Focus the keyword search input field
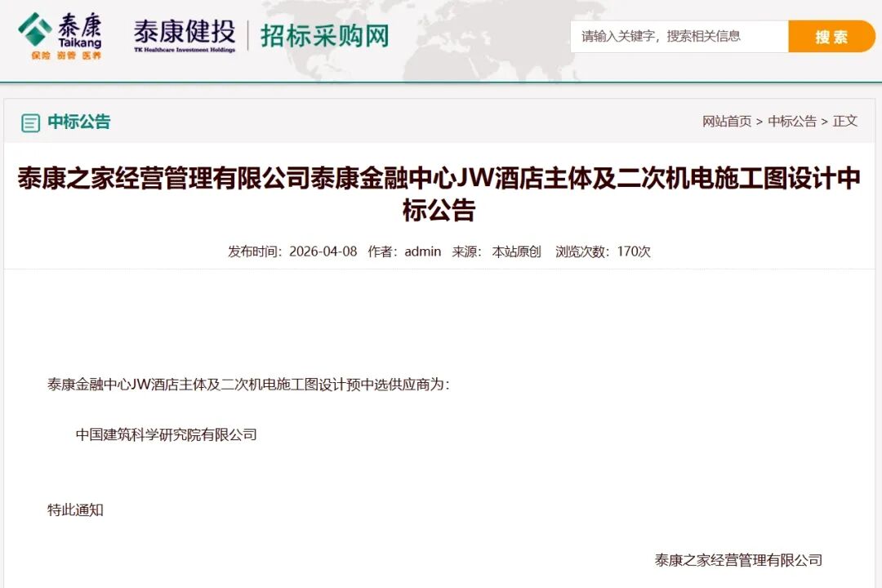Viewport: 882px width, 588px height. [678, 36]
